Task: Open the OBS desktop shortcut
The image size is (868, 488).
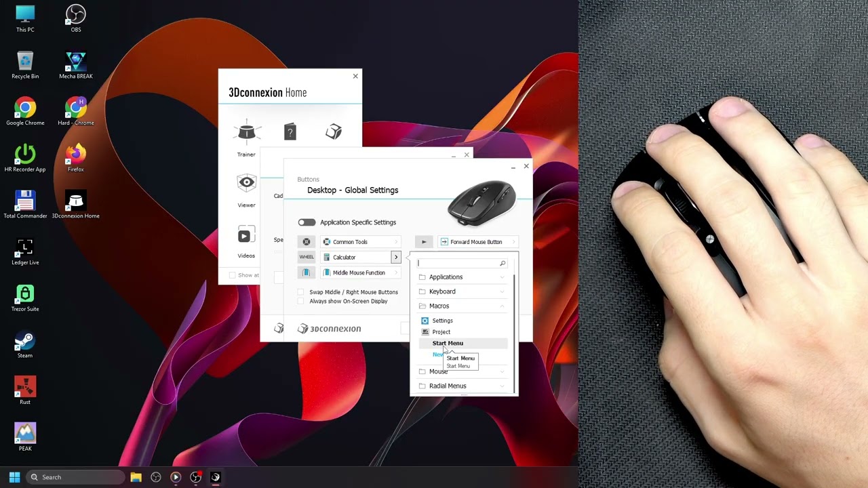Action: pyautogui.click(x=76, y=18)
